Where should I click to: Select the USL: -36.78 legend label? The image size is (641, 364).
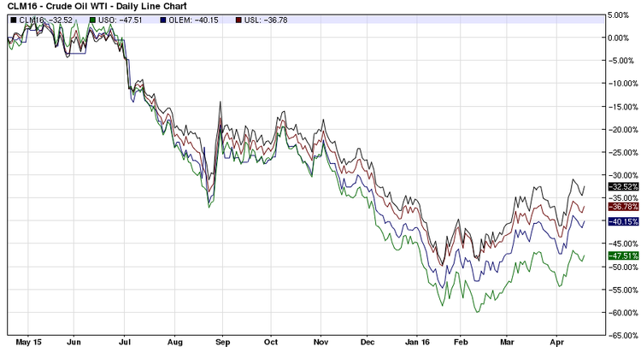(269, 21)
